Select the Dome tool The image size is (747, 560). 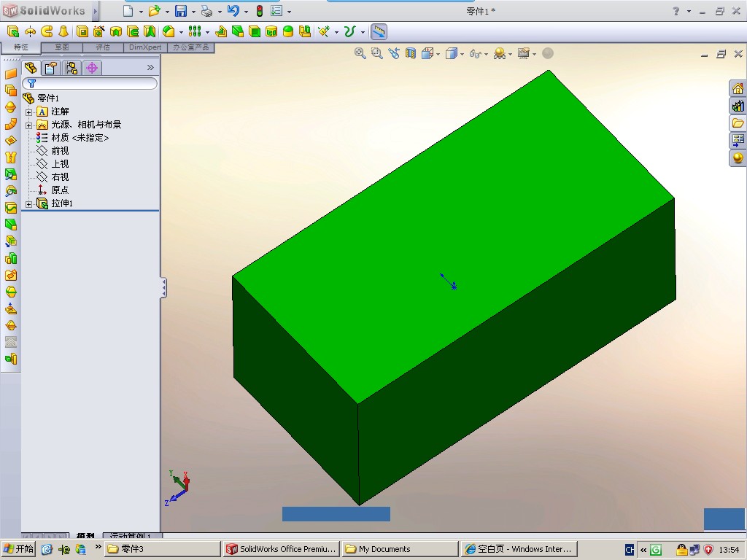[288, 32]
